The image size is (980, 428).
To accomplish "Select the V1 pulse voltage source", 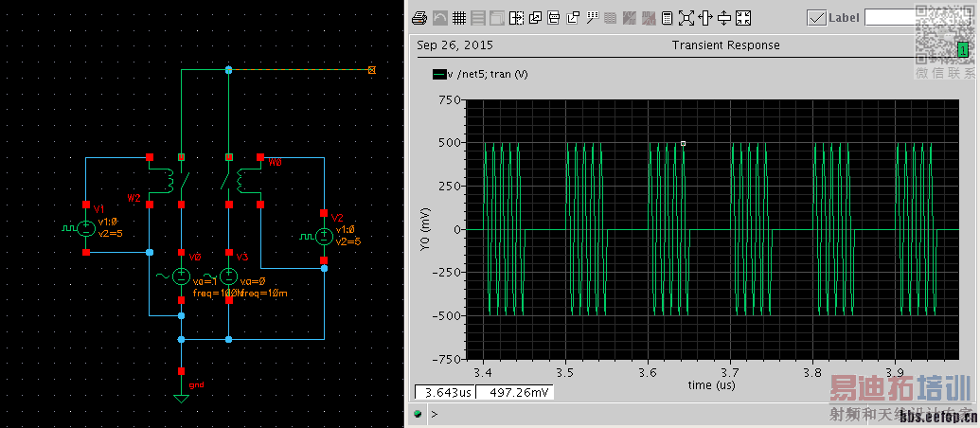I will click(86, 228).
